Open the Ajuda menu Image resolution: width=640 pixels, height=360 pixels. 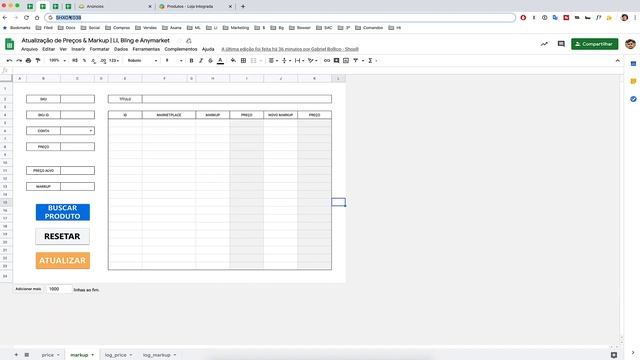[x=208, y=49]
